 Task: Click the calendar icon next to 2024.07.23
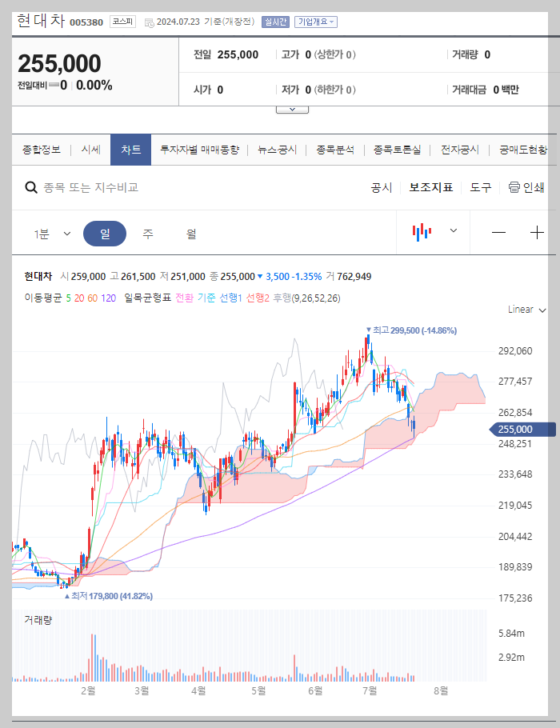(x=150, y=22)
